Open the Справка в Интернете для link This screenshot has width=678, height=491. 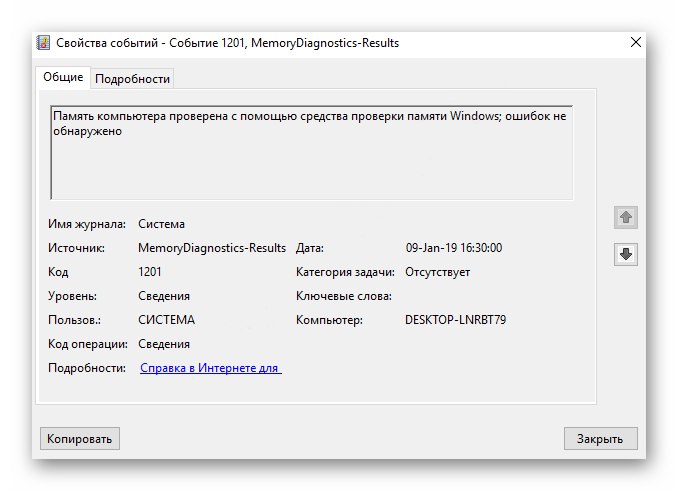tap(211, 368)
